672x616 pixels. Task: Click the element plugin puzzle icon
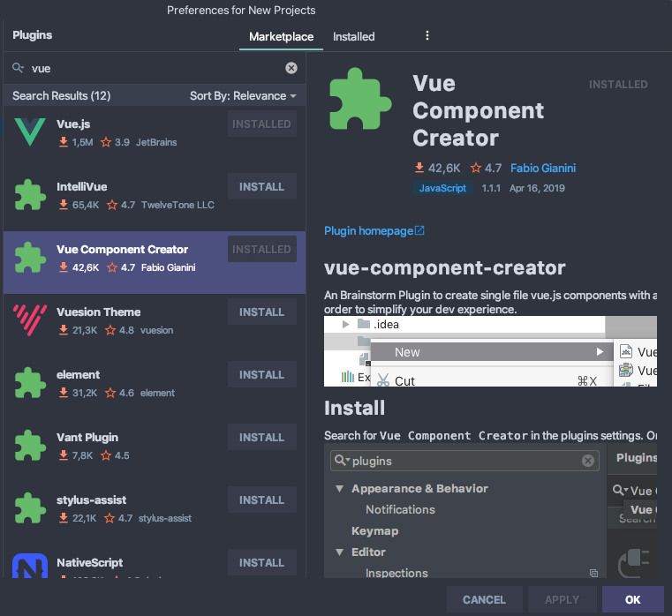[29, 383]
